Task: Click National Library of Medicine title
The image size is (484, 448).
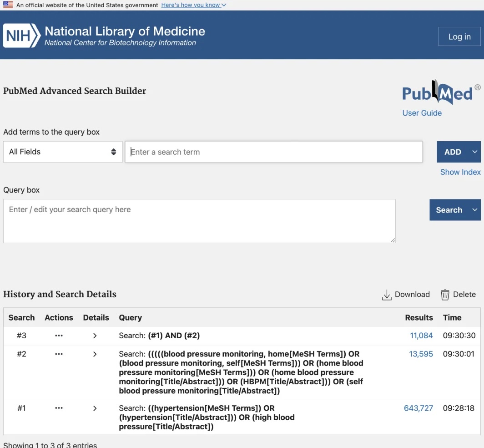Action: [125, 31]
